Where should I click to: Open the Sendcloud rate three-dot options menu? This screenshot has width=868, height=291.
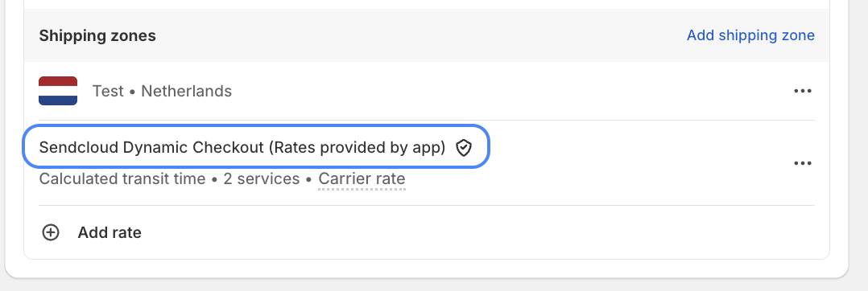tap(803, 163)
